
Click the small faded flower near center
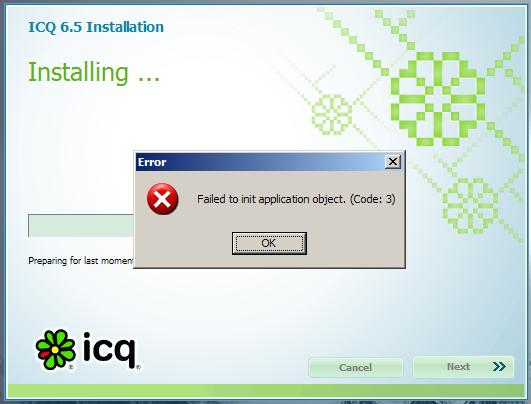[x=332, y=114]
